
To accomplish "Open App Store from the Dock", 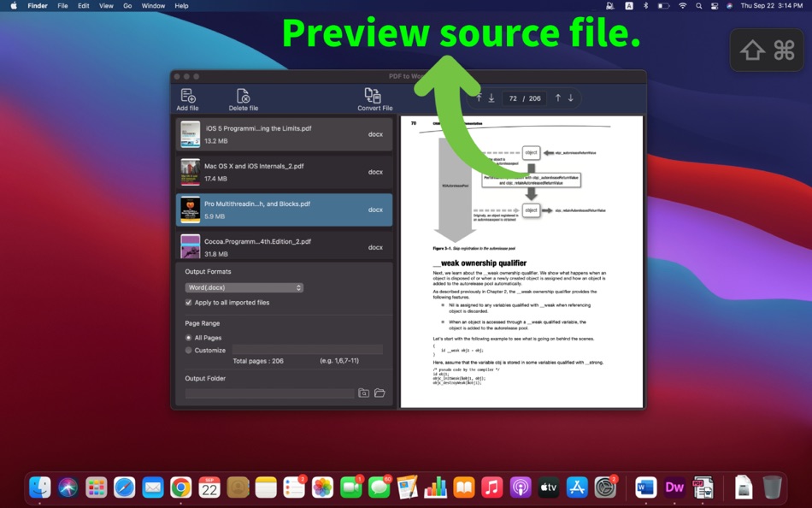I will point(577,487).
